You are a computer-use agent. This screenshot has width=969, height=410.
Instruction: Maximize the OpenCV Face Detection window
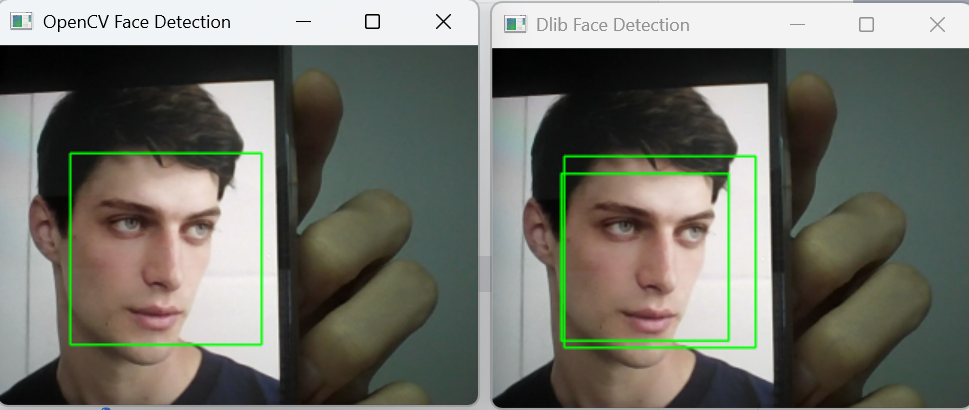click(x=372, y=22)
